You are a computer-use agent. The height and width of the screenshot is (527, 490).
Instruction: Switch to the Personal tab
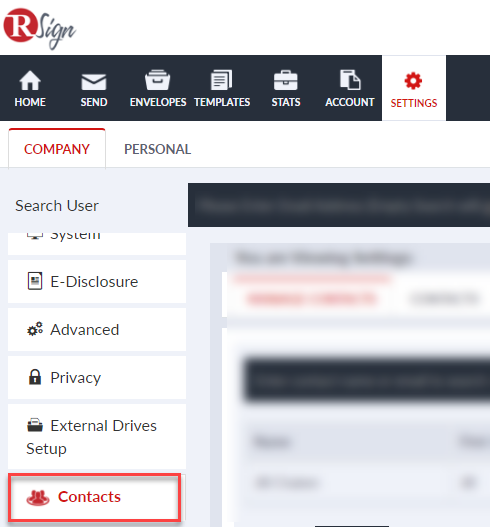pyautogui.click(x=158, y=149)
